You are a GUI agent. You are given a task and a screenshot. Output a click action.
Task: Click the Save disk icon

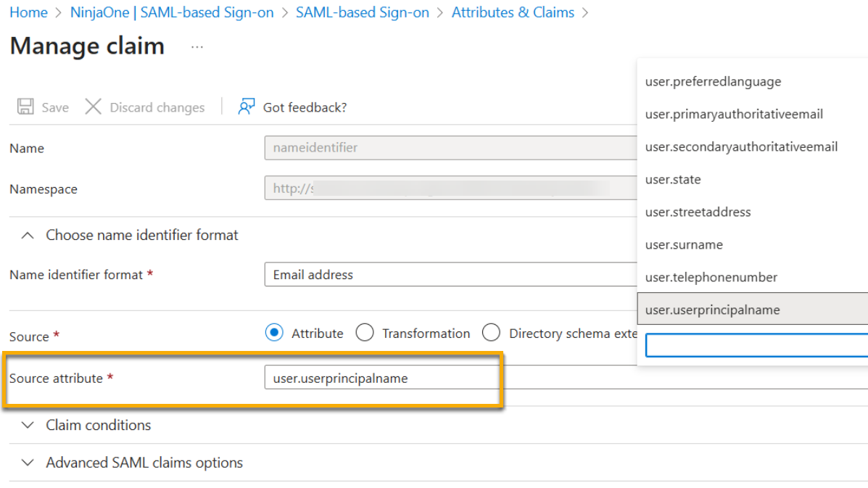[25, 107]
